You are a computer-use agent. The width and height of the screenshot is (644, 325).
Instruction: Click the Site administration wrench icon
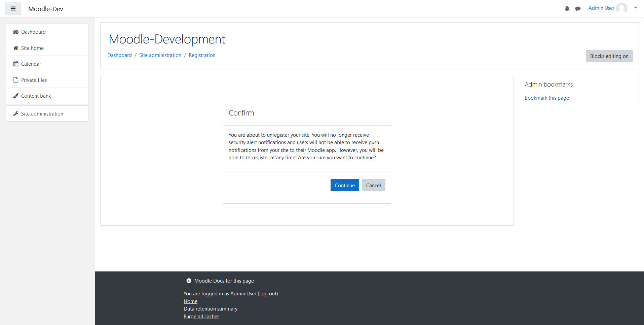pyautogui.click(x=16, y=114)
